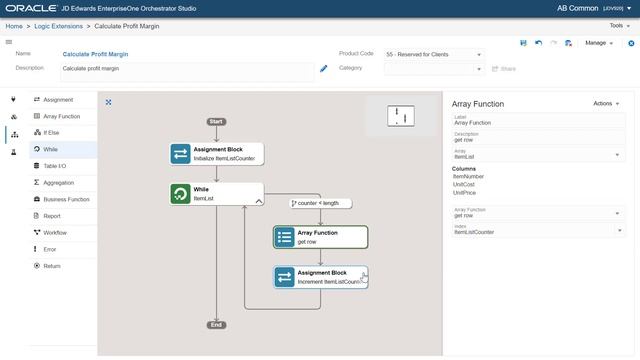Go to Home breadcrumb
This screenshot has width=640, height=360.
14,26
